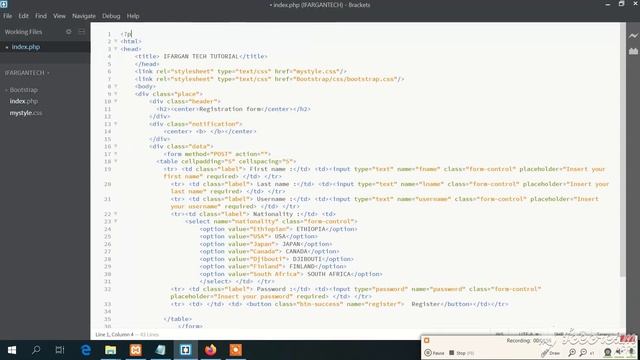Viewport: 640px width, 360px height.
Task: Launch Live Preview lightning icon
Action: [633, 36]
